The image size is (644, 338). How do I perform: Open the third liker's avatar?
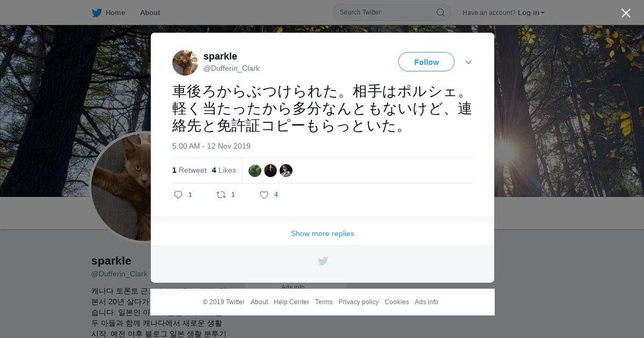[286, 171]
